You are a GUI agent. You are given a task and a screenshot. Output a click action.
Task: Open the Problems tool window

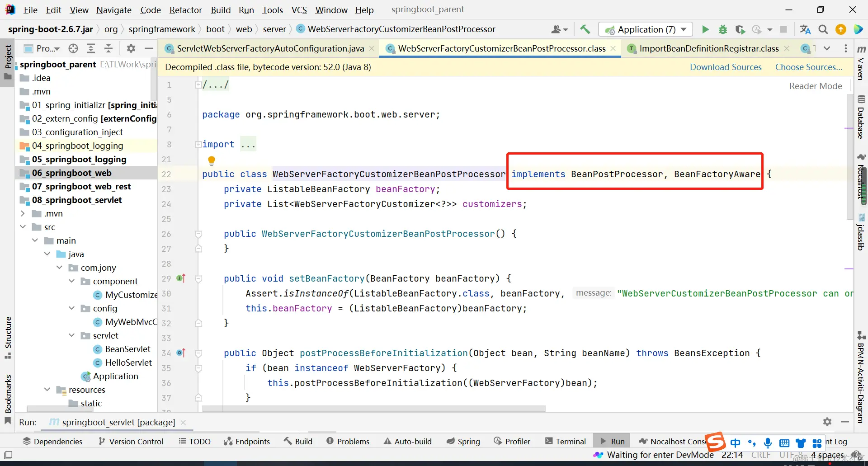coord(348,442)
